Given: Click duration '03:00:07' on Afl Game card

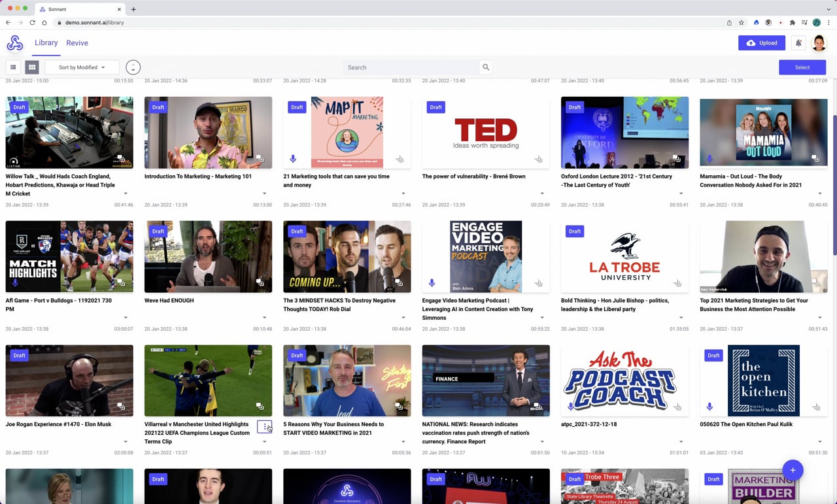Looking at the screenshot, I should point(124,329).
